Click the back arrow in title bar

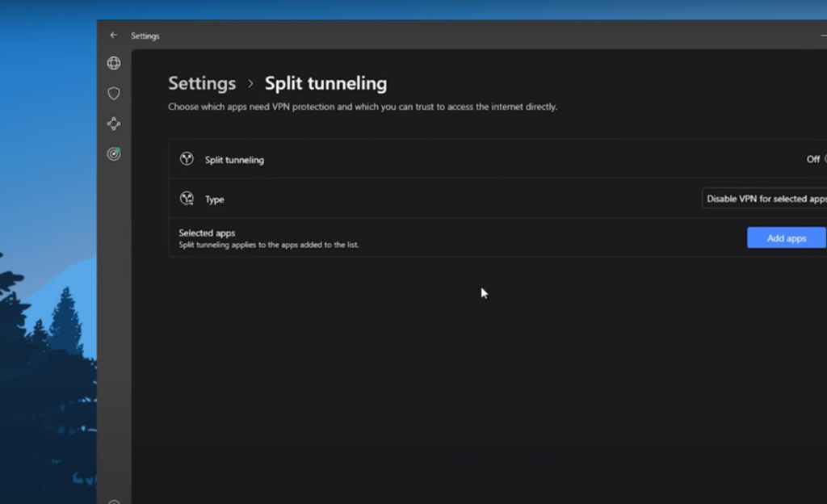pos(113,36)
